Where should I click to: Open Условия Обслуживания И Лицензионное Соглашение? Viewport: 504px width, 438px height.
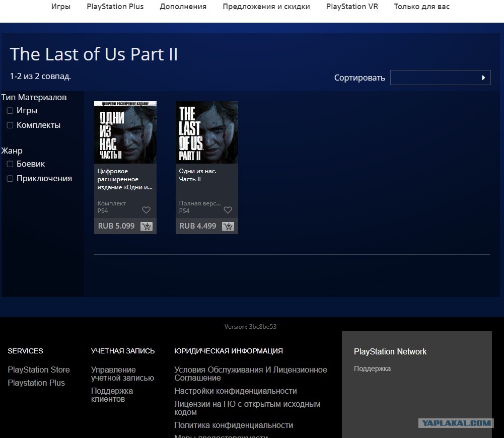point(251,374)
